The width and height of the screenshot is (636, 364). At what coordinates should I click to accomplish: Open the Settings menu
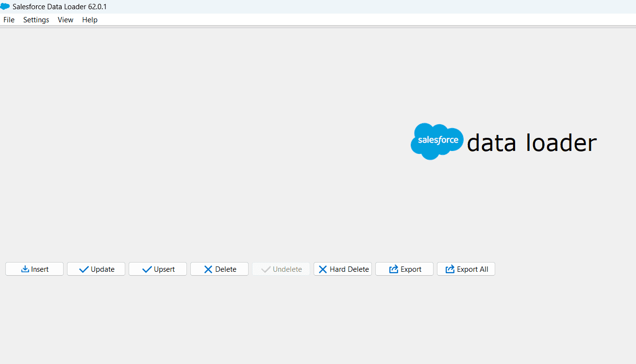point(36,19)
